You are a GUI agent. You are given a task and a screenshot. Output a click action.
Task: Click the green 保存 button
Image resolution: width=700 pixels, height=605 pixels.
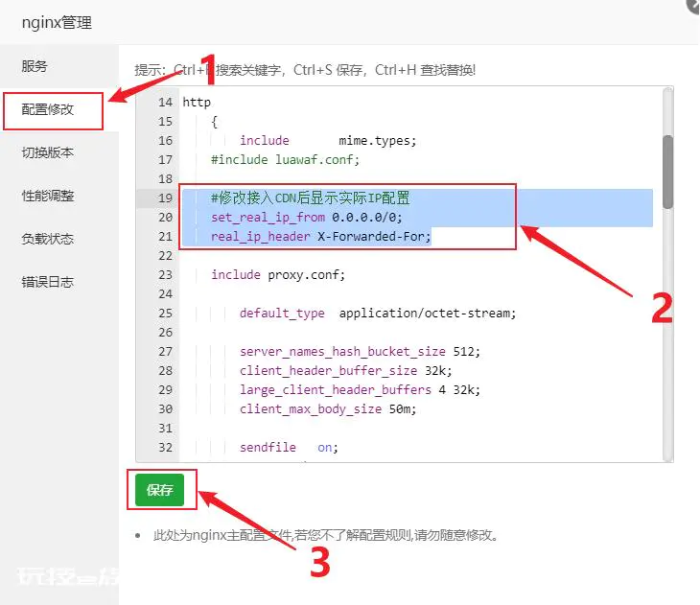[x=160, y=490]
